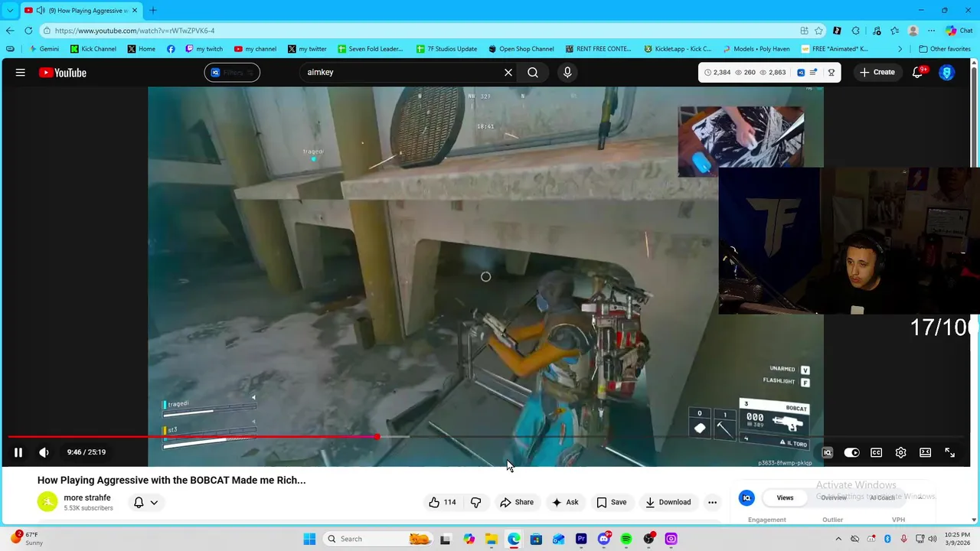Open browser extensions puzzle icon
This screenshot has height=551, width=980.
coord(855,31)
